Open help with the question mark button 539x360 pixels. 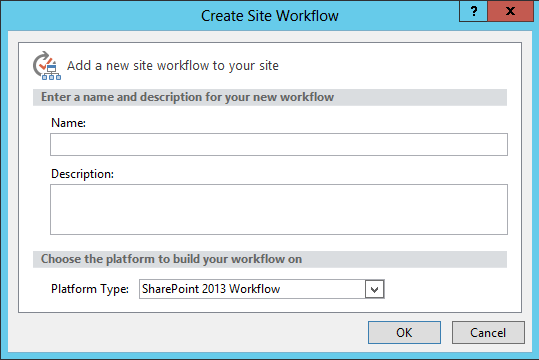click(473, 11)
